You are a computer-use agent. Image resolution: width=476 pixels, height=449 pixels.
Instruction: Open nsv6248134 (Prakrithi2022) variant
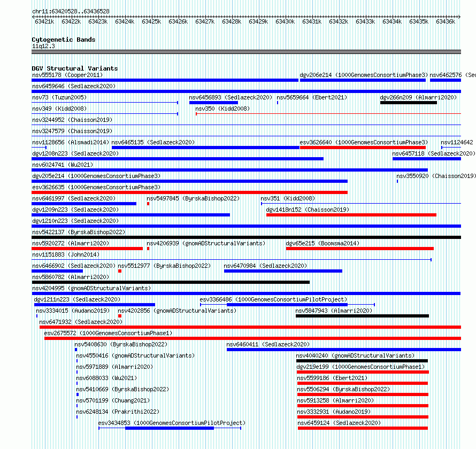tap(118, 412)
